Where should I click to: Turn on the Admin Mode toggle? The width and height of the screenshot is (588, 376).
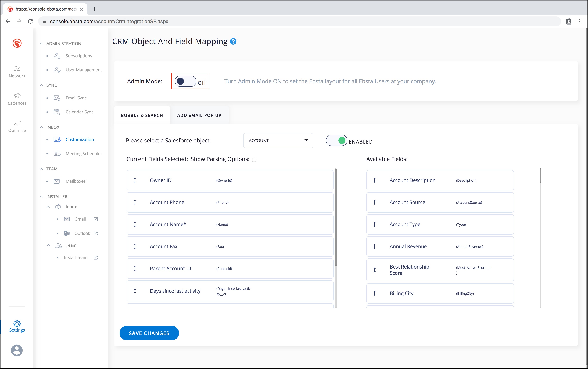[185, 81]
